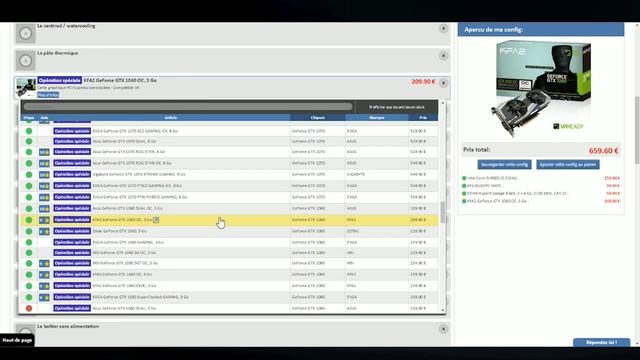
Task: Click the Sauvegarder cette config button
Action: (x=504, y=164)
